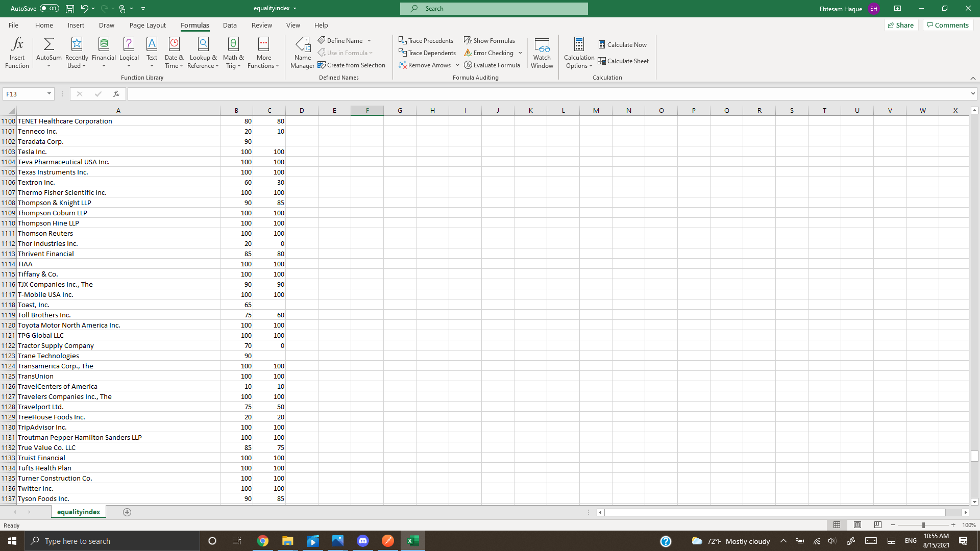Image resolution: width=980 pixels, height=551 pixels.
Task: Open the AutoSum sigma tool
Action: click(x=48, y=45)
